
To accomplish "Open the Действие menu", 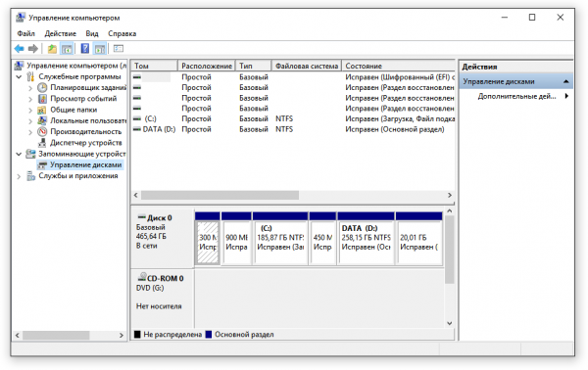I will coord(61,33).
